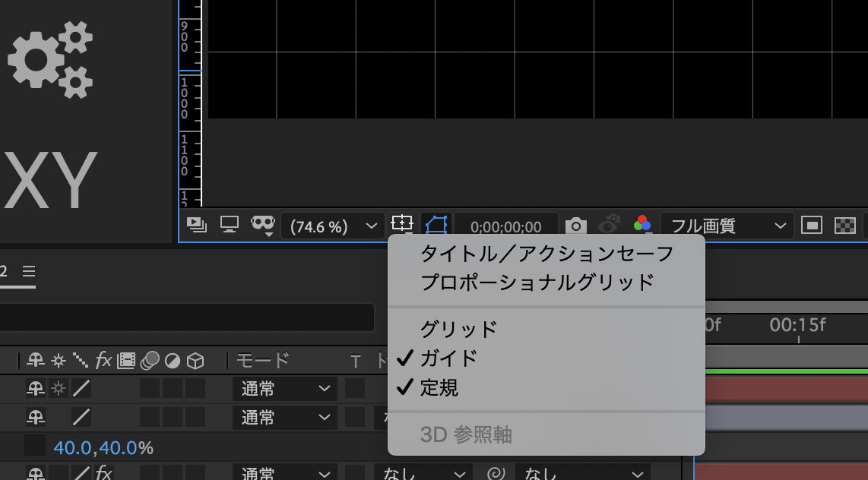
Task: Open the フル画質 resolution dropdown
Action: coord(726,225)
